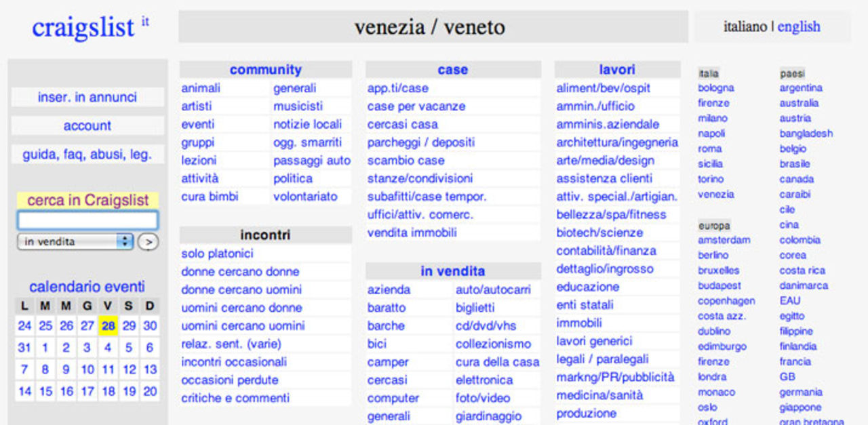Open the craigslist home logo link

[x=83, y=27]
